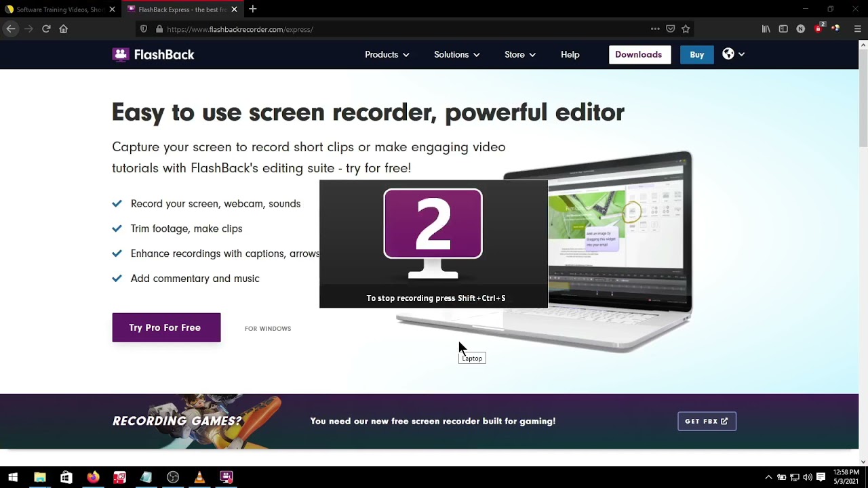Viewport: 868px width, 488px height.
Task: Click Try Pro For Free button
Action: click(x=166, y=327)
